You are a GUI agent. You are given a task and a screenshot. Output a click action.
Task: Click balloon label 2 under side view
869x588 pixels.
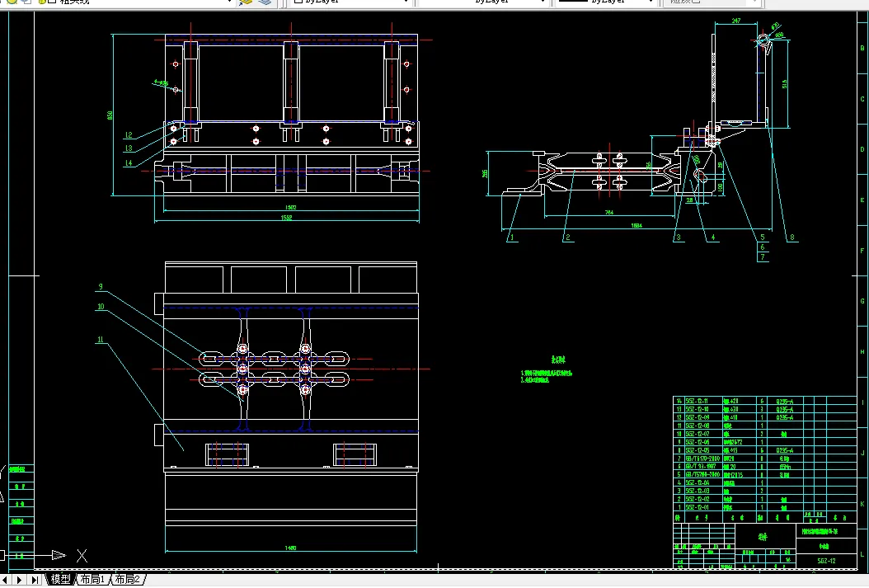point(567,238)
